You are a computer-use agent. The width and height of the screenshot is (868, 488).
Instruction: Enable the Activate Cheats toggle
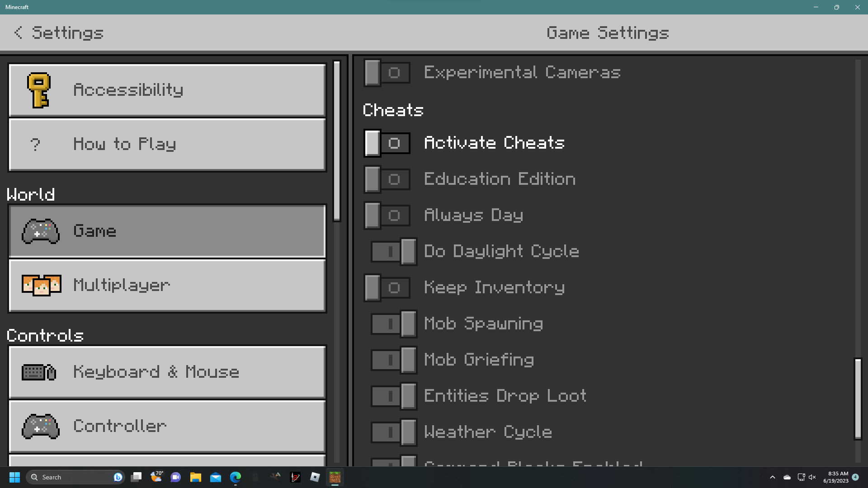[x=387, y=143]
